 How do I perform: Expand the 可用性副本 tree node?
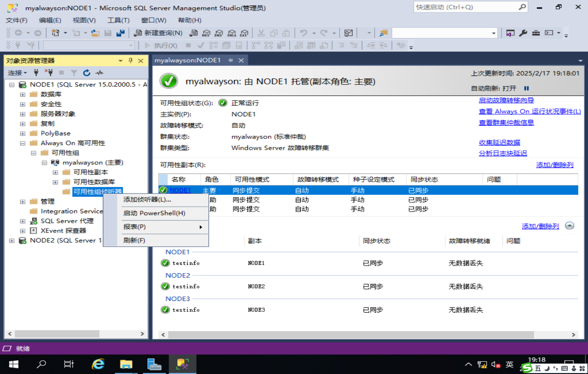55,172
